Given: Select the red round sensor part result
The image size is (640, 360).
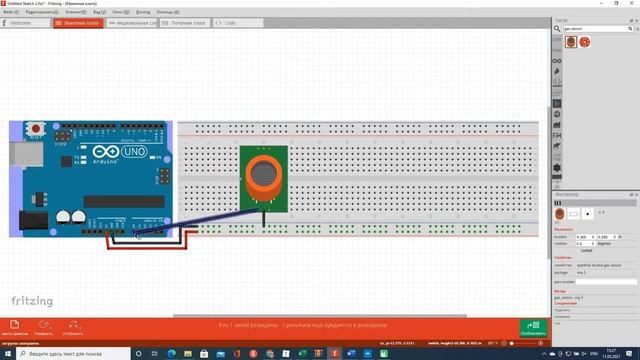Looking at the screenshot, I should coord(584,42).
